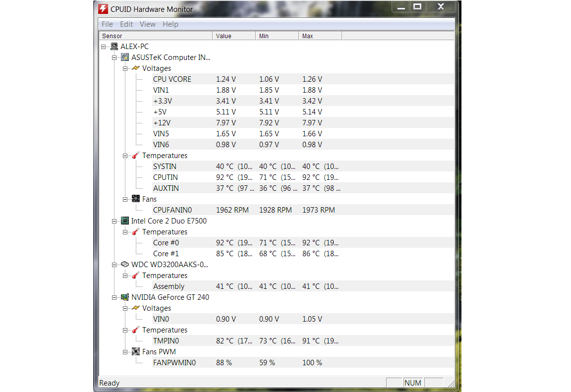Click the Value column header
Image resolution: width=571 pixels, height=392 pixels.
[234, 36]
